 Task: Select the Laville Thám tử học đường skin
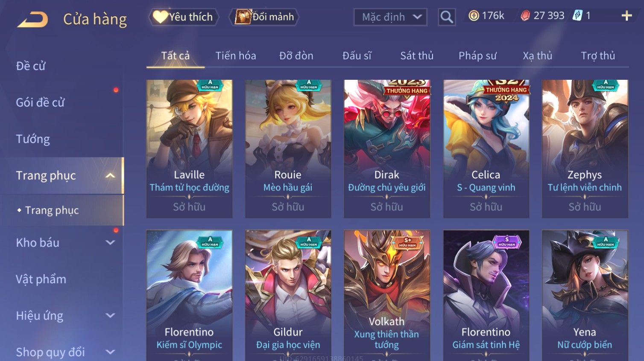(x=190, y=149)
